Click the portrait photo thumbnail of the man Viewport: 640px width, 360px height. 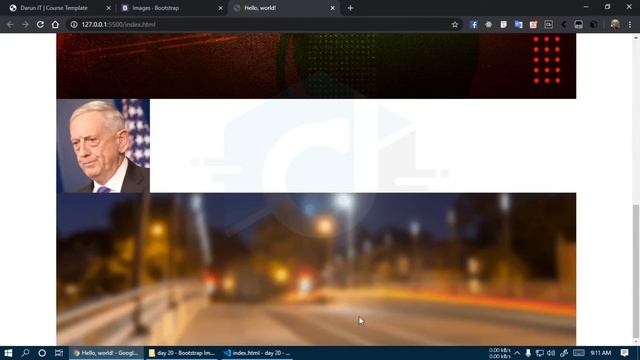pyautogui.click(x=103, y=146)
